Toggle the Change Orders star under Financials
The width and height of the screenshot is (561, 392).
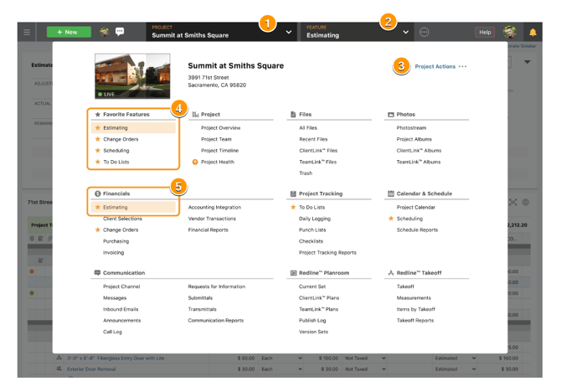98,230
